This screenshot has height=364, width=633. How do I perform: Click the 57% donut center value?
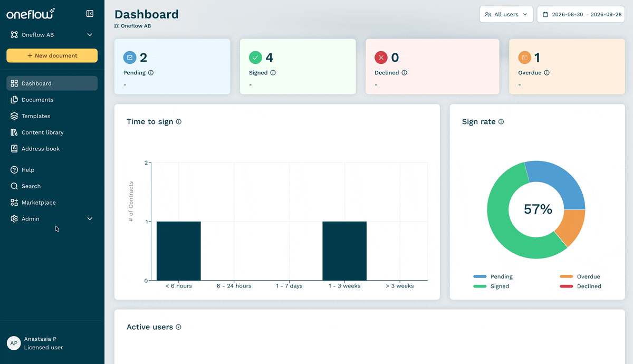tap(538, 209)
